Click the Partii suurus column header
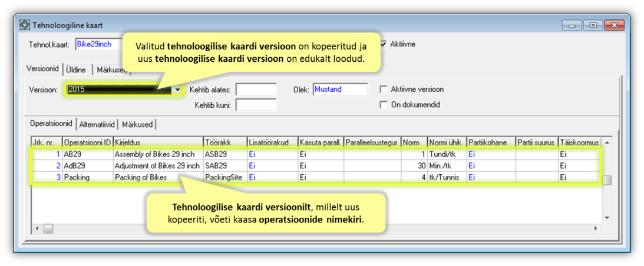The width and height of the screenshot is (644, 266). pyautogui.click(x=536, y=142)
